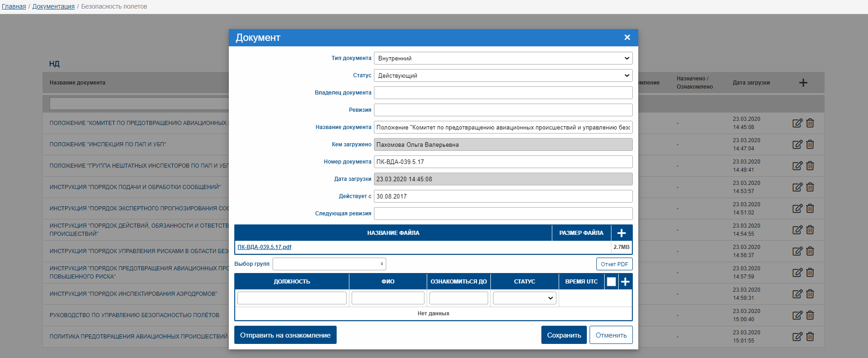Focus the ОЗНАКОМИТЬСЯ ДО filter field

click(459, 298)
